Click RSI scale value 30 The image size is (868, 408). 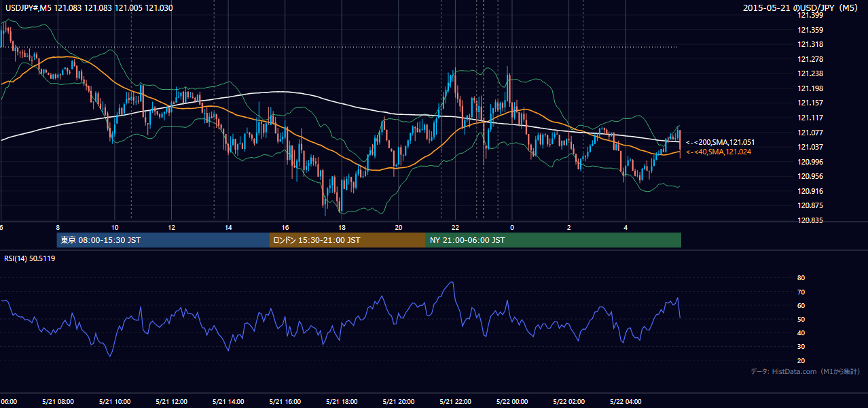click(801, 347)
